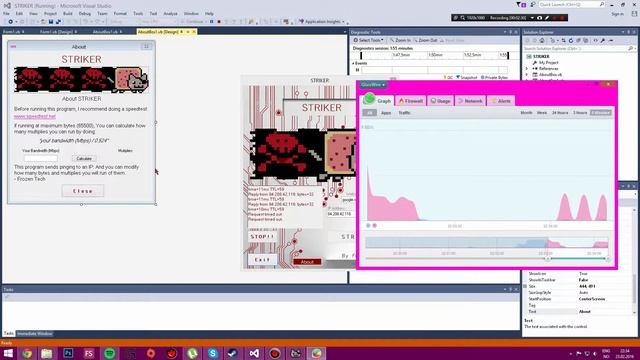This screenshot has width=640, height=360.
Task: Open Skype from the taskbar
Action: point(212,353)
